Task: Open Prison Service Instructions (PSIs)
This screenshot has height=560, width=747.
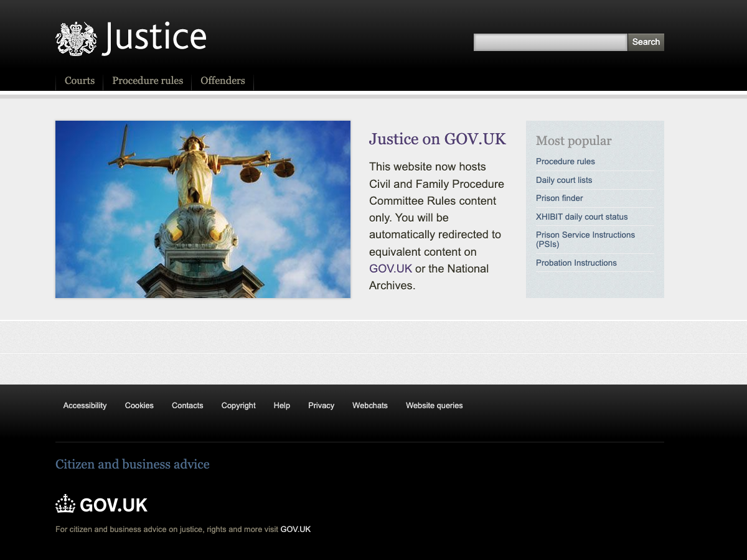Action: 585,239
